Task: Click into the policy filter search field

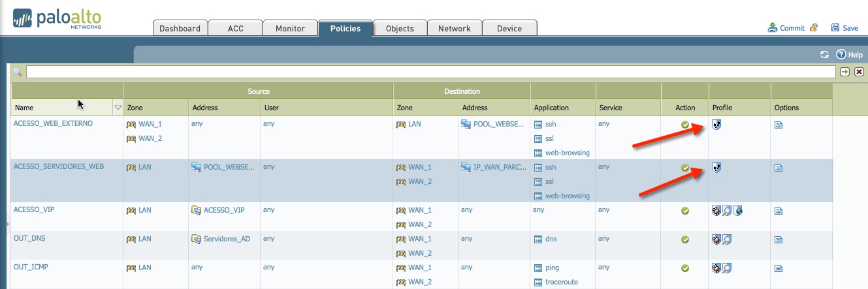Action: tap(430, 72)
